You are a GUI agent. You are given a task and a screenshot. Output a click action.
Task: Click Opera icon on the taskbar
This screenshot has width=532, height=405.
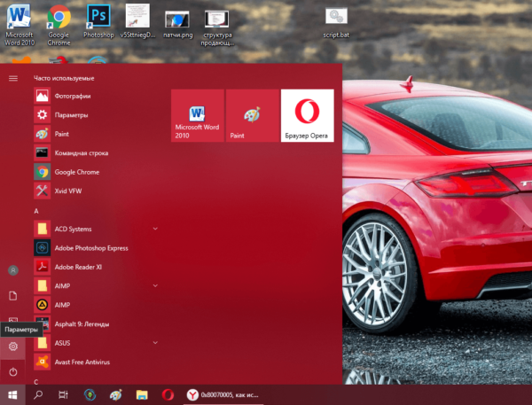click(x=168, y=395)
